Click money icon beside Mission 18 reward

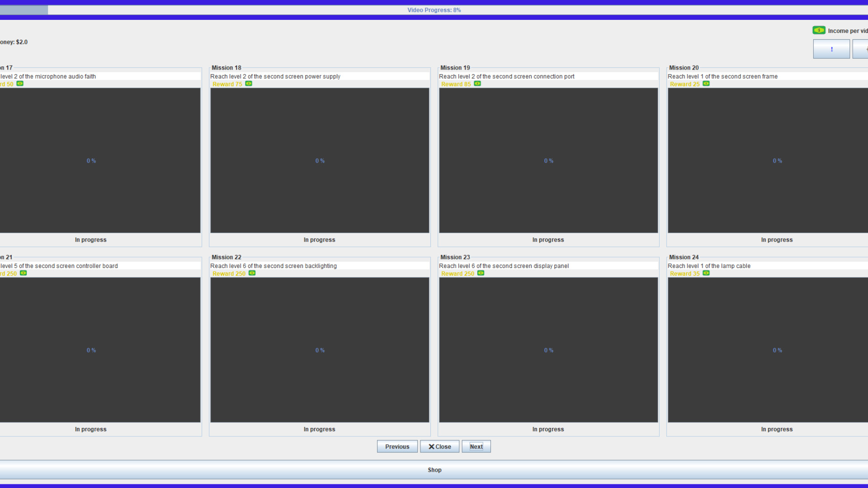[x=249, y=84]
